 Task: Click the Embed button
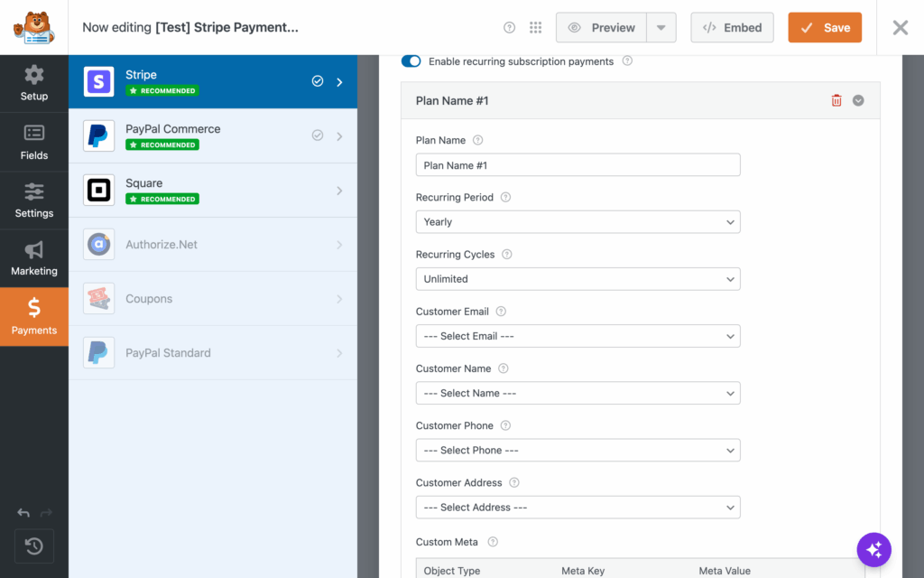tap(732, 28)
